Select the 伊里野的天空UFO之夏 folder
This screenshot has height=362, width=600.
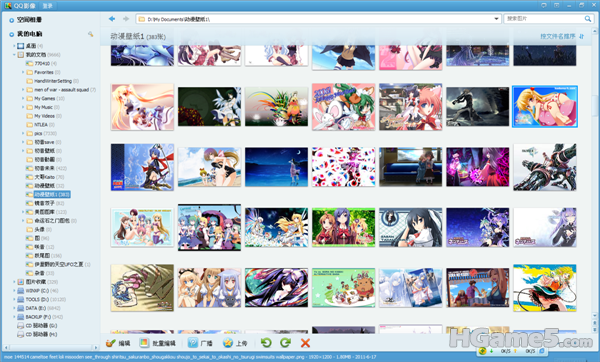click(58, 264)
